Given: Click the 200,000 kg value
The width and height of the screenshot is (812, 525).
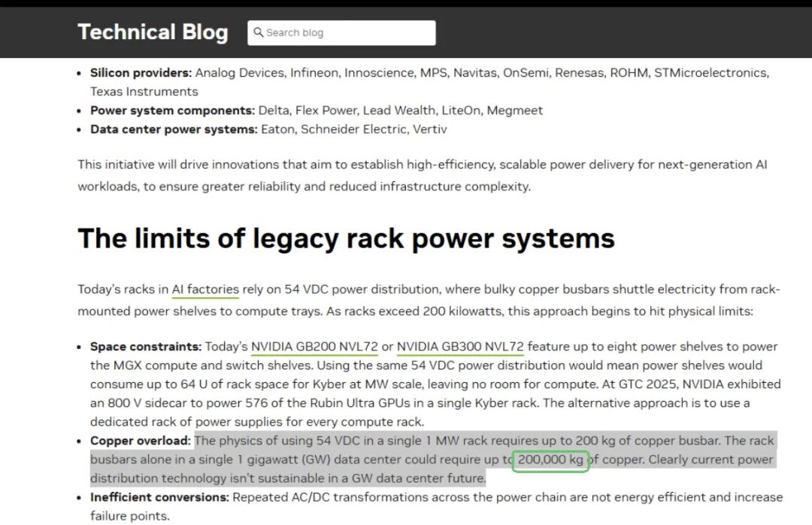Looking at the screenshot, I should click(550, 460).
